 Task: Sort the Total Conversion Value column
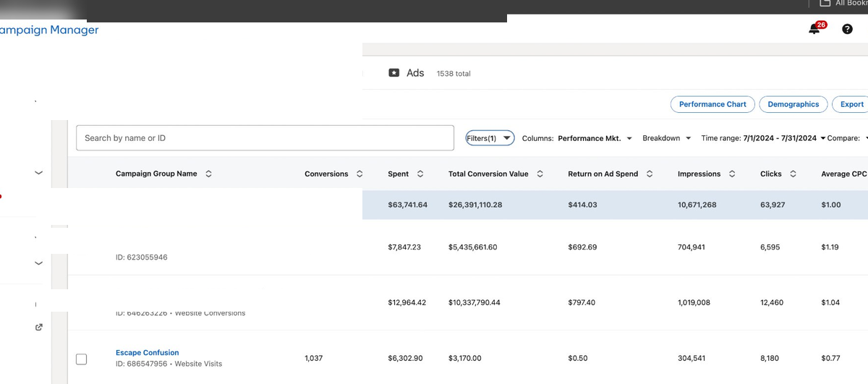540,174
